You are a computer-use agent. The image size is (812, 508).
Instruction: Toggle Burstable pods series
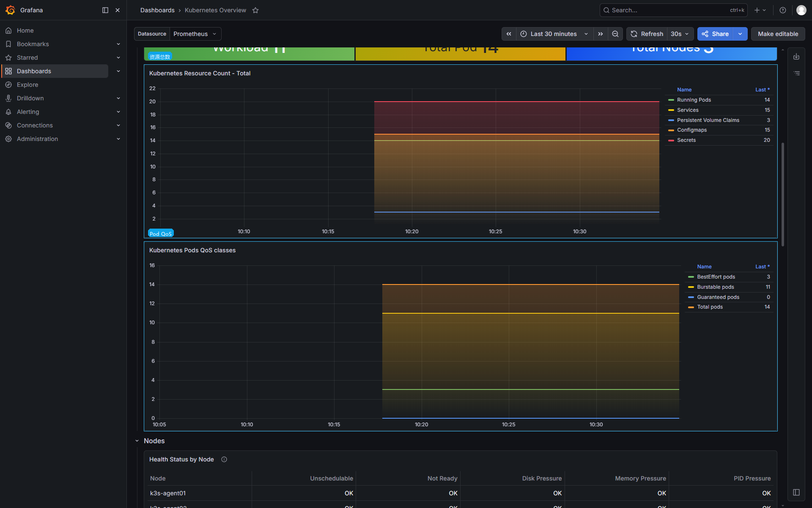[x=716, y=287]
